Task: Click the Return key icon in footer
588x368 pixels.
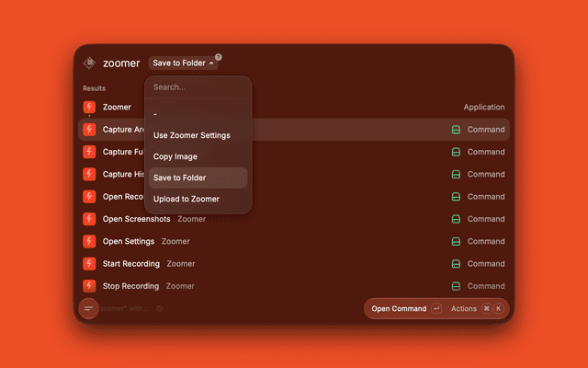Action: point(436,308)
